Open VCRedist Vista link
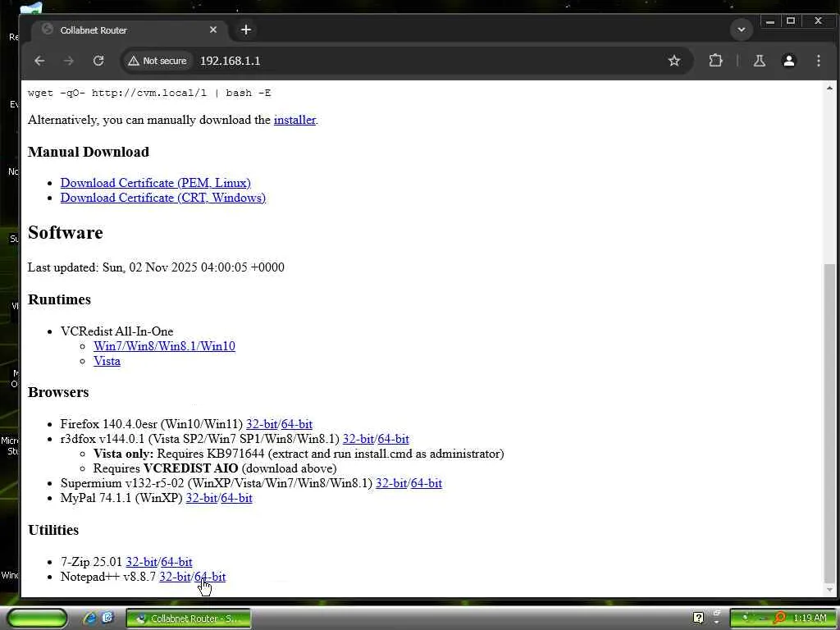Image resolution: width=840 pixels, height=630 pixels. pyautogui.click(x=107, y=361)
